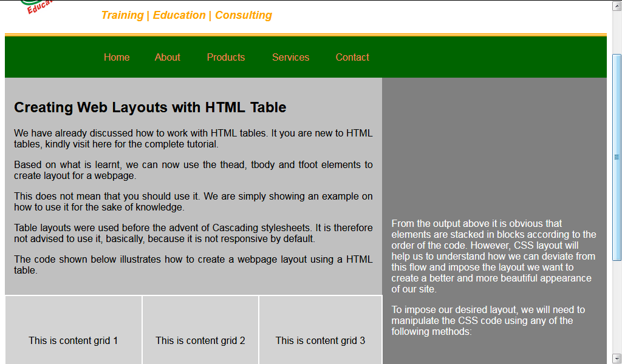Select the 'This is content grid 2' cell
The width and height of the screenshot is (622, 364).
200,340
